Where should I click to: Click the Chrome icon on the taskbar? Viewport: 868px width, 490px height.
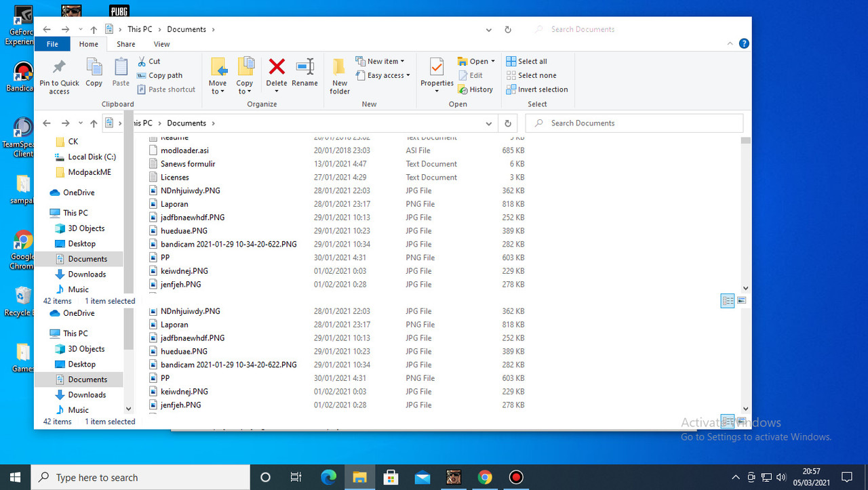pyautogui.click(x=485, y=477)
